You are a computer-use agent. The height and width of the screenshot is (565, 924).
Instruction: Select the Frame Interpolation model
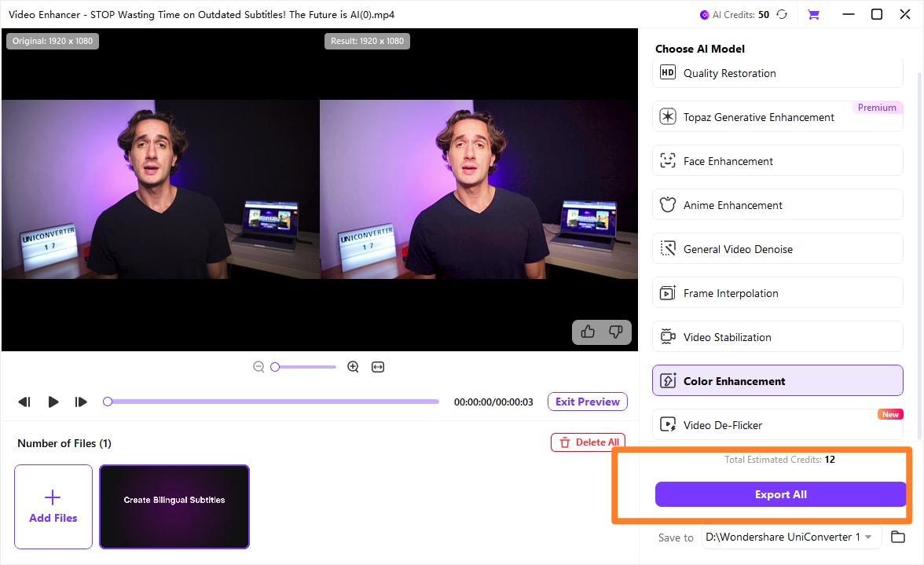(x=778, y=292)
